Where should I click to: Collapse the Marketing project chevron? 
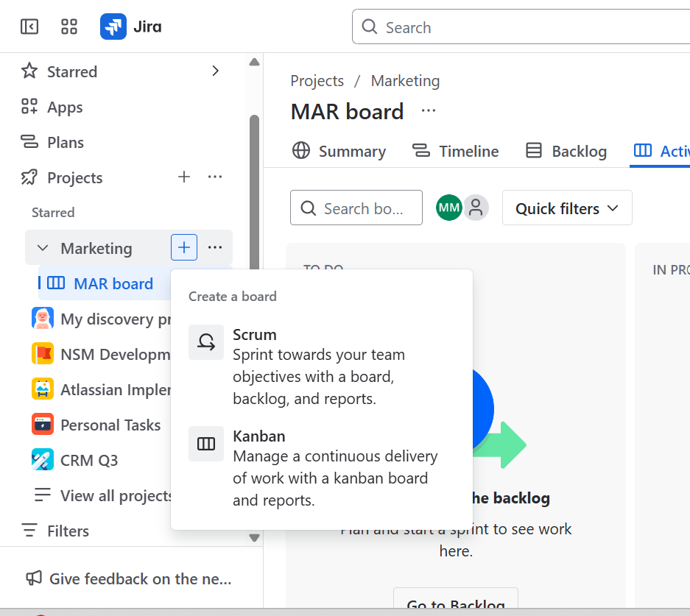[x=43, y=247]
